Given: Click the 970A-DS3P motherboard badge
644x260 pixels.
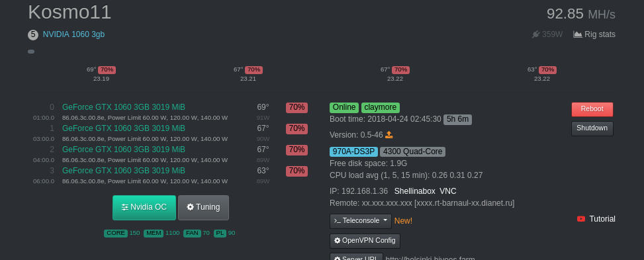Looking at the screenshot, I should click(353, 152).
